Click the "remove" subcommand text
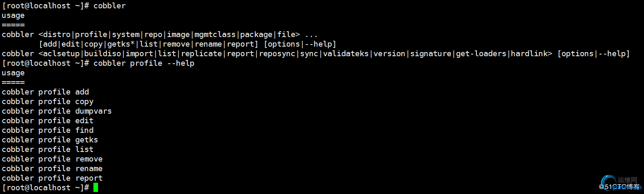Screen dimensions: 644x194 89,159
